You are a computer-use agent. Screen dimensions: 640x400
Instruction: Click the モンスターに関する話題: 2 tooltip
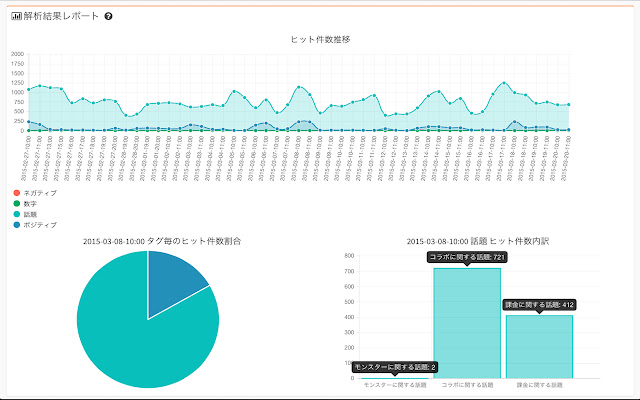[394, 367]
